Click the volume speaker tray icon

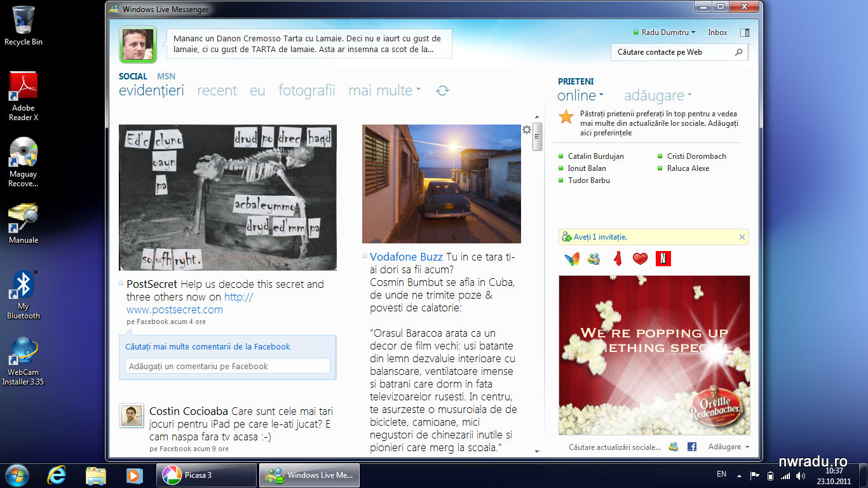(801, 475)
